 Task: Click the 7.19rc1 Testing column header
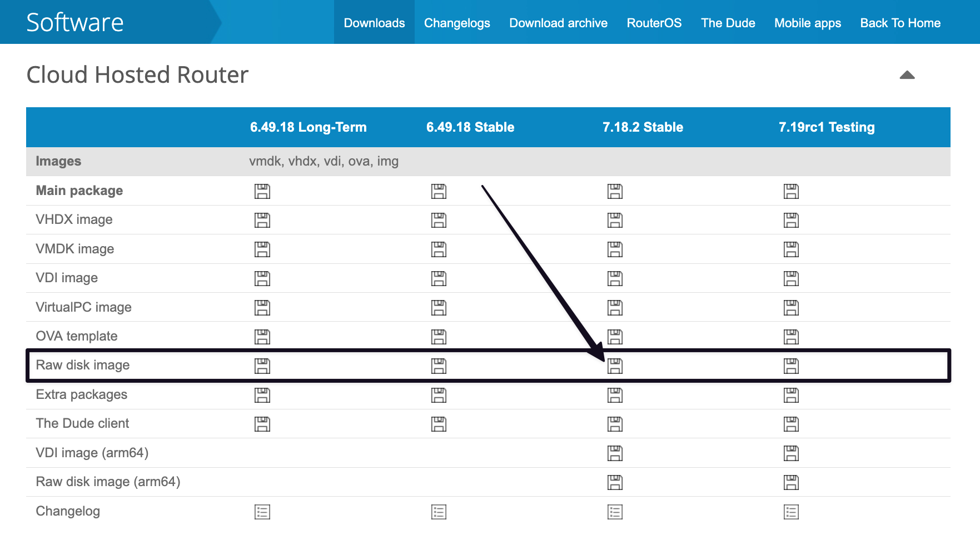tap(827, 127)
